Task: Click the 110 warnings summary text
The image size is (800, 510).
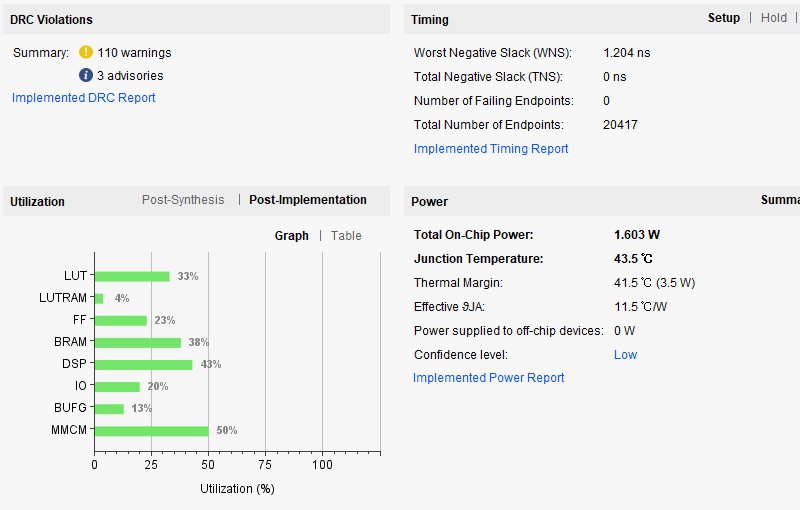Action: [134, 53]
